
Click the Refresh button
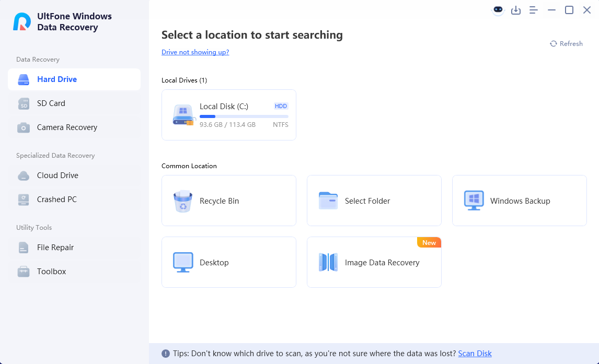point(566,44)
